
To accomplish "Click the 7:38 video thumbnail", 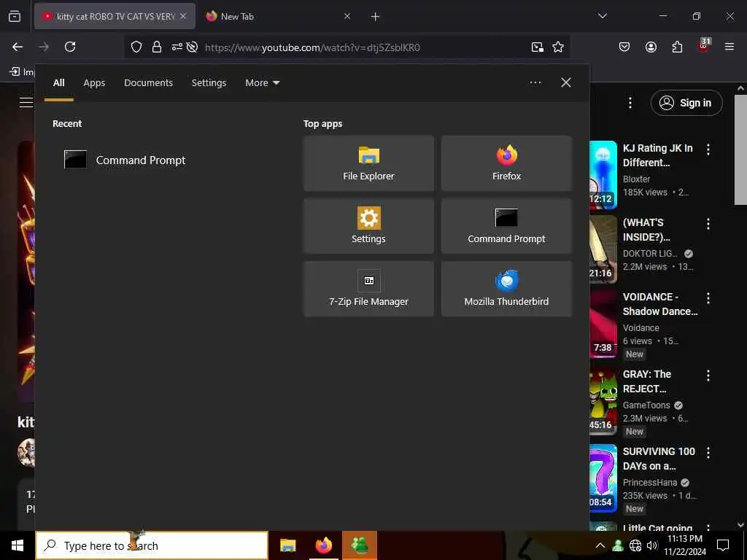I will (x=603, y=324).
